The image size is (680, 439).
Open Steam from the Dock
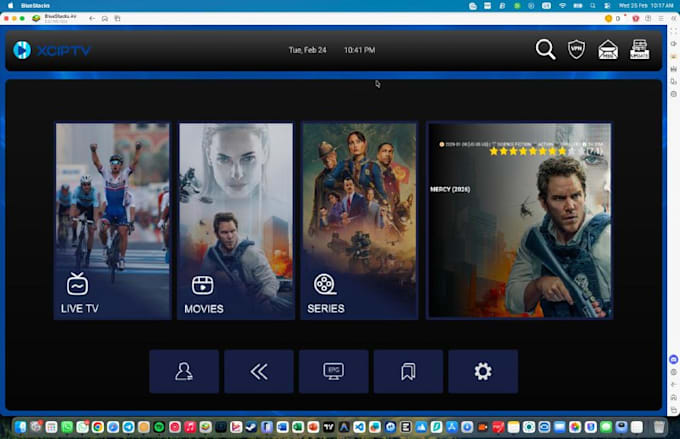252,427
